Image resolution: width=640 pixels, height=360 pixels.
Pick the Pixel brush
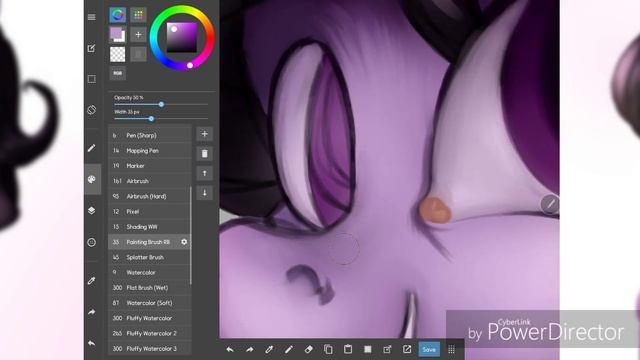(x=150, y=211)
